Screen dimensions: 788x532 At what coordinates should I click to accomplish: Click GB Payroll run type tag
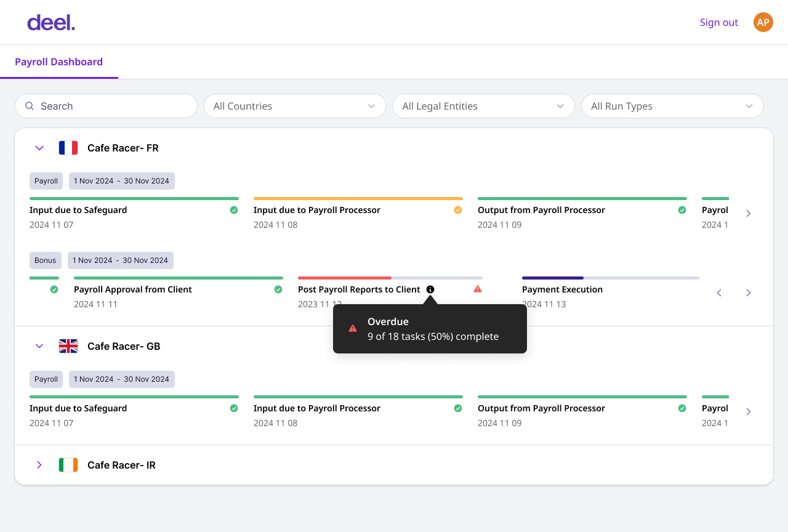tap(46, 379)
